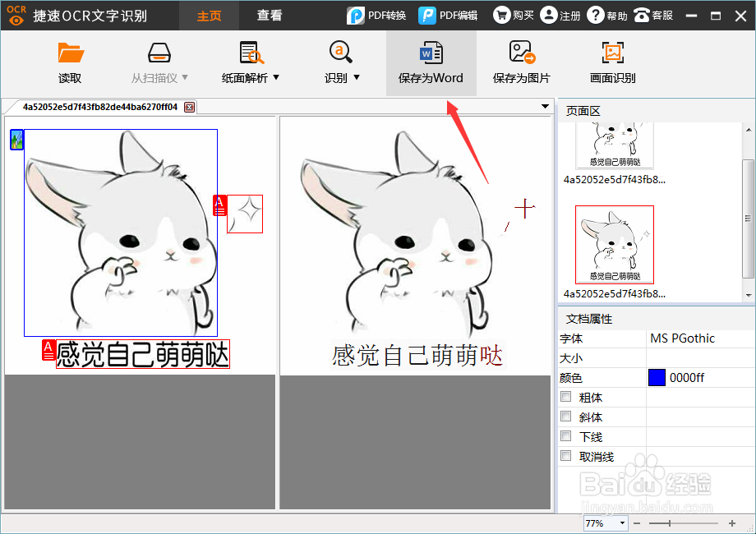Image resolution: width=756 pixels, height=534 pixels.
Task: Open PDF编辑 tool
Action: click(447, 16)
